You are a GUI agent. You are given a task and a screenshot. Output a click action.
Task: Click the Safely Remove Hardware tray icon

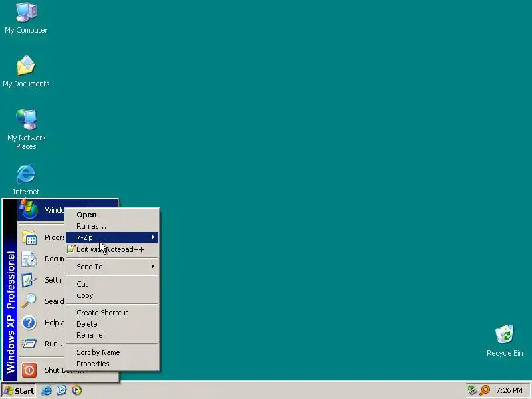tap(472, 390)
